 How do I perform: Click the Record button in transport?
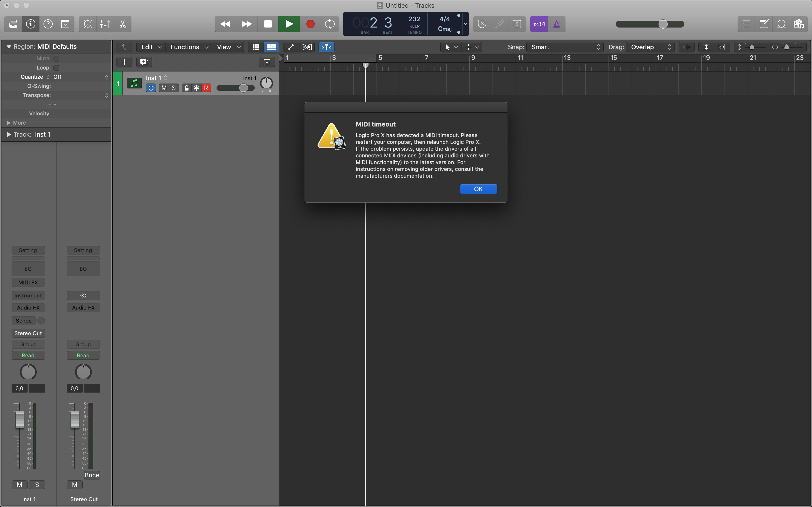310,24
